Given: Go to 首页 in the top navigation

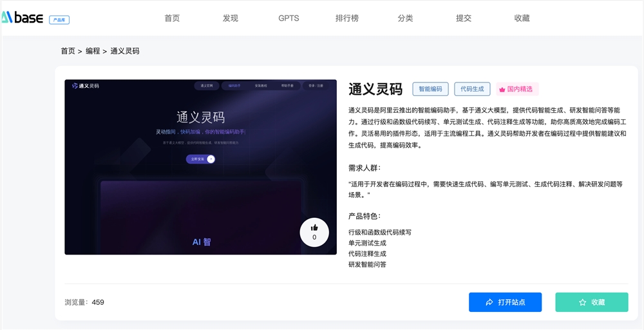Looking at the screenshot, I should coord(172,18).
